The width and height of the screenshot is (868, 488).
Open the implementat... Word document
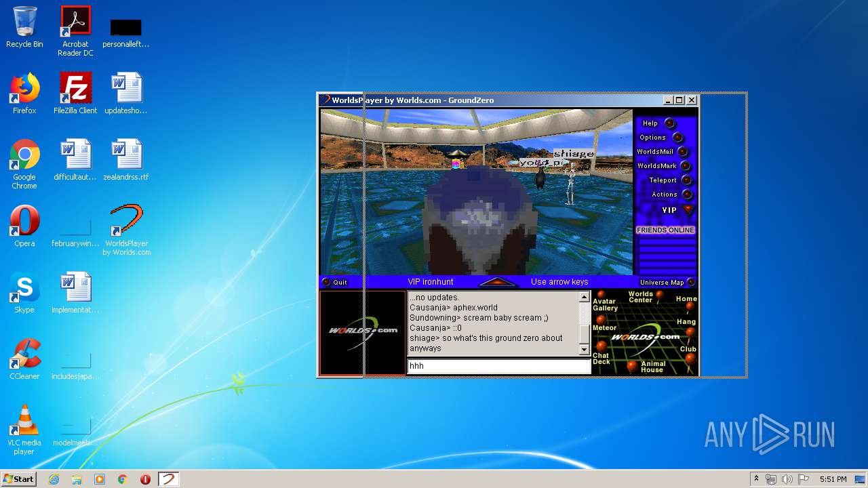pos(75,293)
